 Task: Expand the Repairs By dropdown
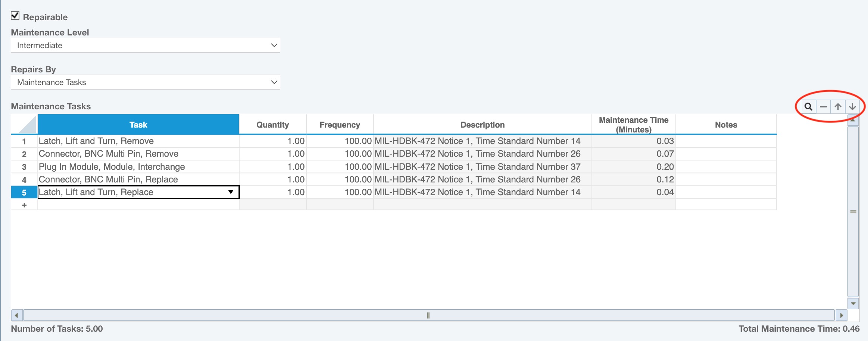[145, 82]
